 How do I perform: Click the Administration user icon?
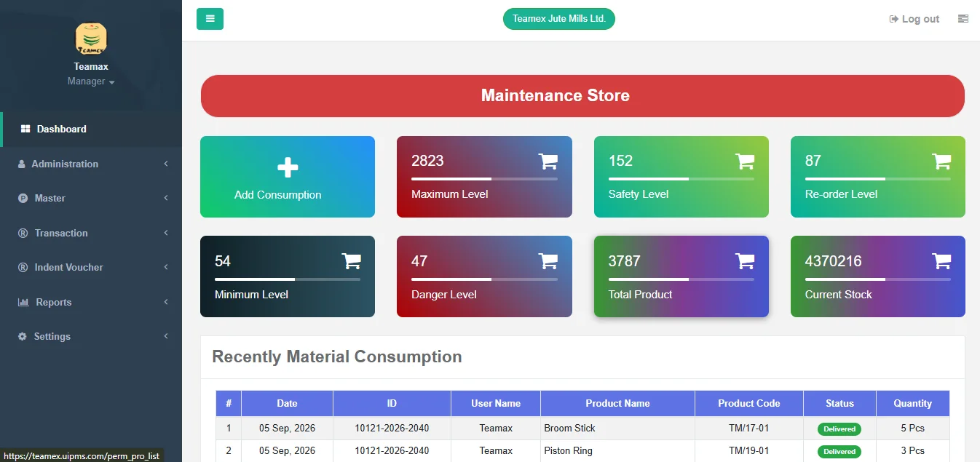(21, 164)
